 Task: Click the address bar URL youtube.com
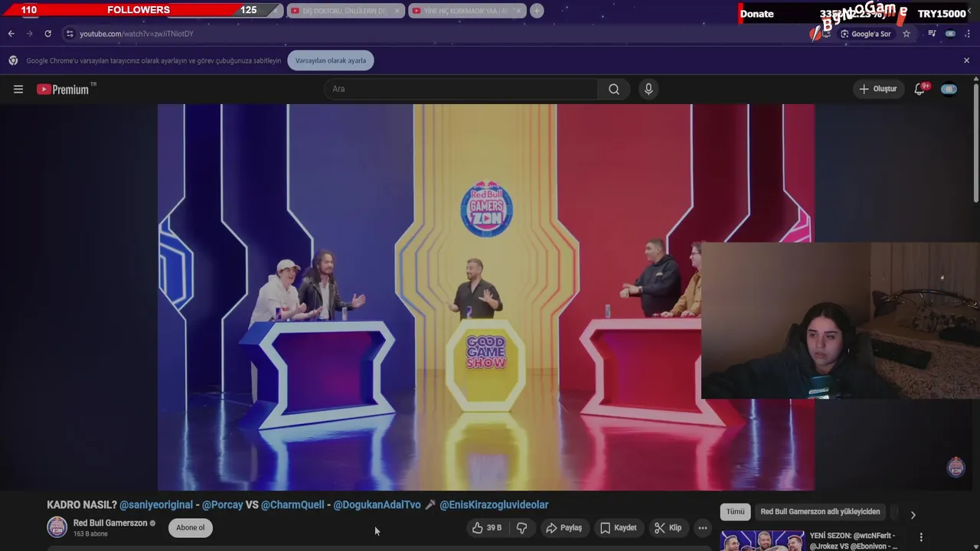click(x=136, y=34)
